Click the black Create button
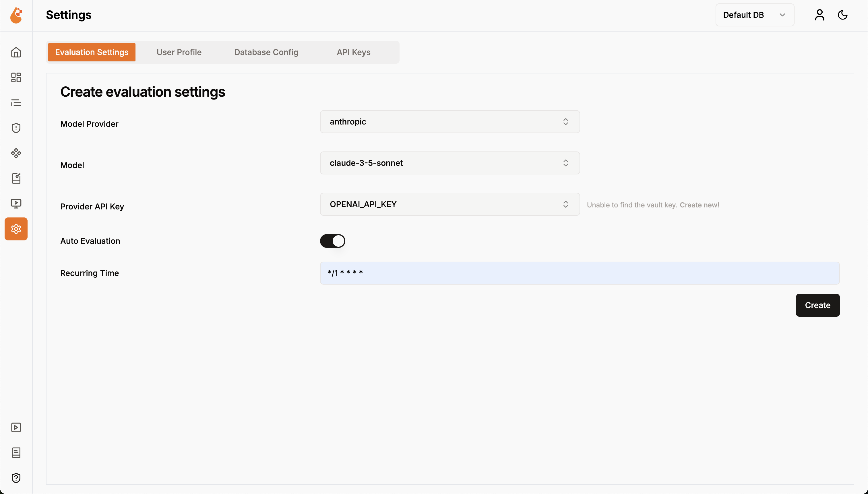The height and width of the screenshot is (494, 868). click(817, 305)
